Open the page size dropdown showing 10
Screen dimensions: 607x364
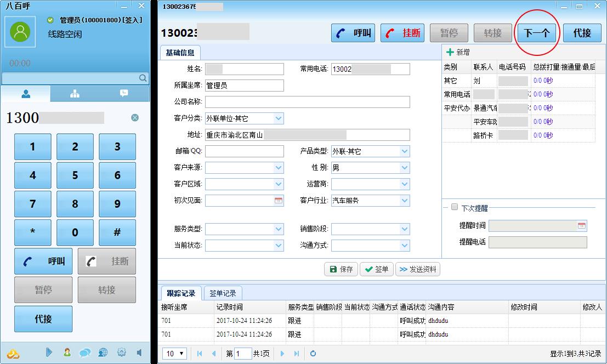[x=174, y=354]
